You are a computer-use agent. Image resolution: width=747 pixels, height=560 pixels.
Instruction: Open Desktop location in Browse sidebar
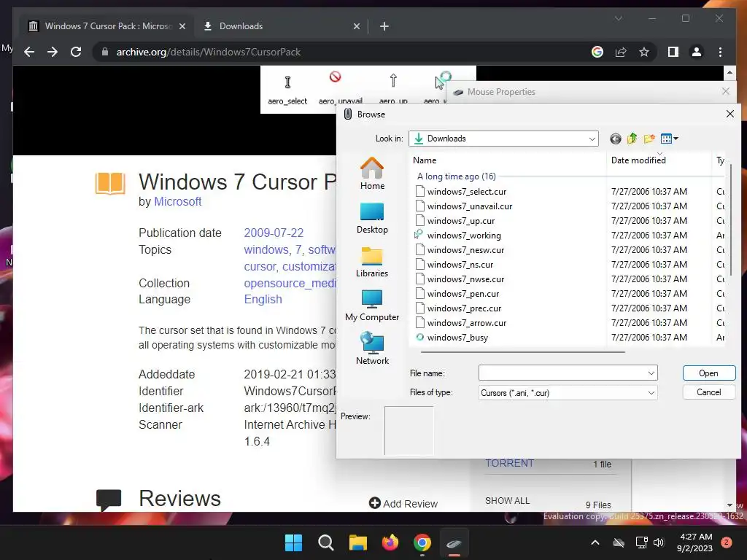coord(372,218)
